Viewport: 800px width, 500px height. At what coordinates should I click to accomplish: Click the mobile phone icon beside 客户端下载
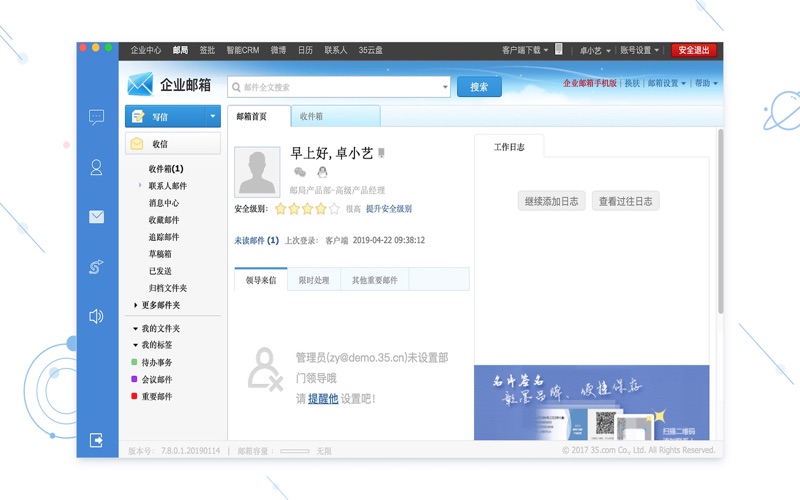559,49
